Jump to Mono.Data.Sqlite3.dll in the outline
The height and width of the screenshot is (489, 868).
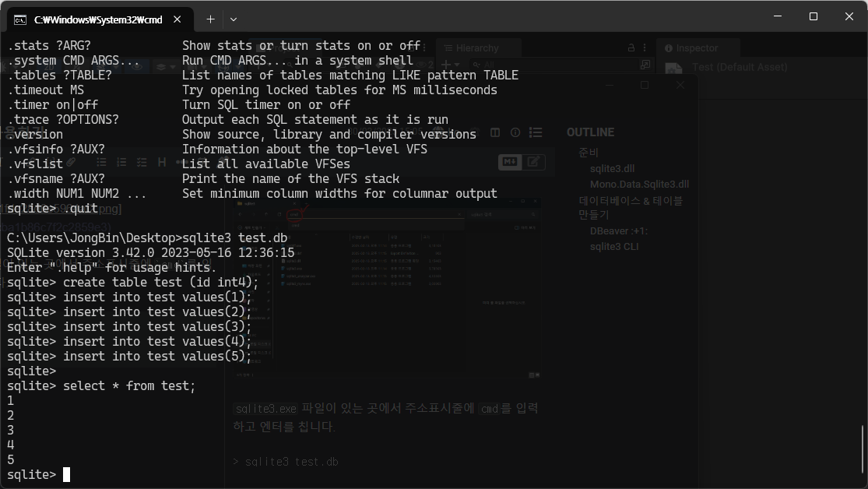639,185
